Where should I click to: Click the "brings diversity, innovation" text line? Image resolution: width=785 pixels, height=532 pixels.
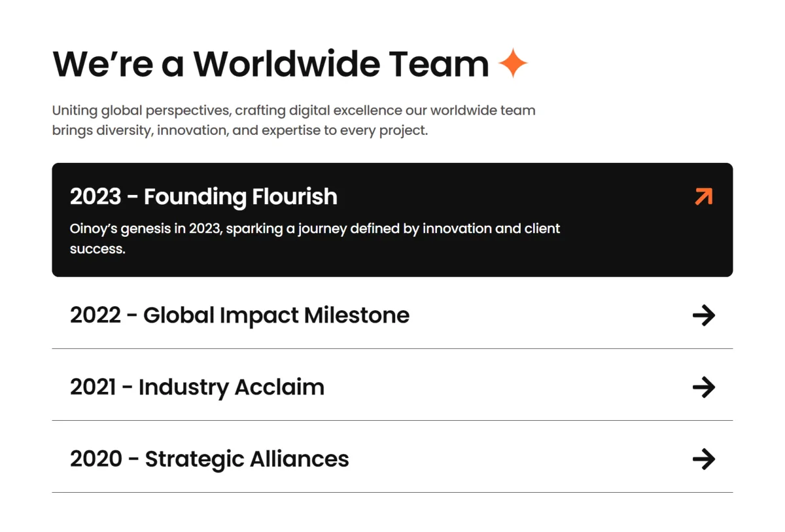coord(240,130)
